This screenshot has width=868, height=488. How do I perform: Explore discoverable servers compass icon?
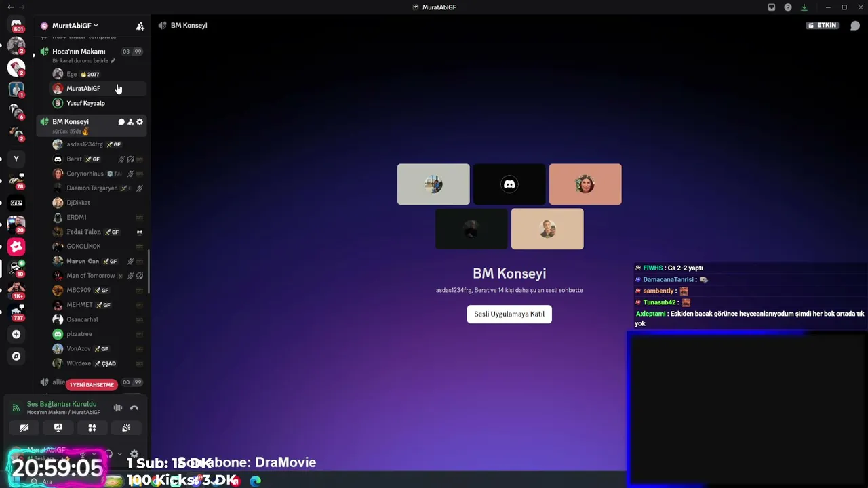16,356
